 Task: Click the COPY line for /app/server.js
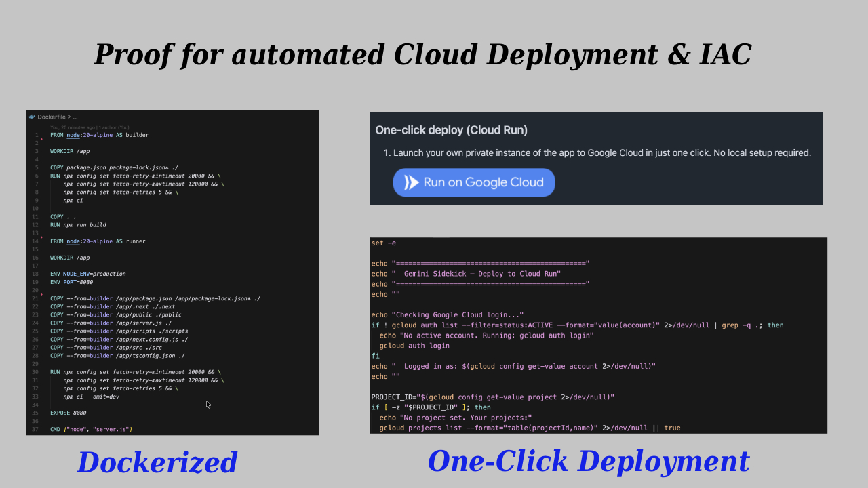pyautogui.click(x=111, y=323)
